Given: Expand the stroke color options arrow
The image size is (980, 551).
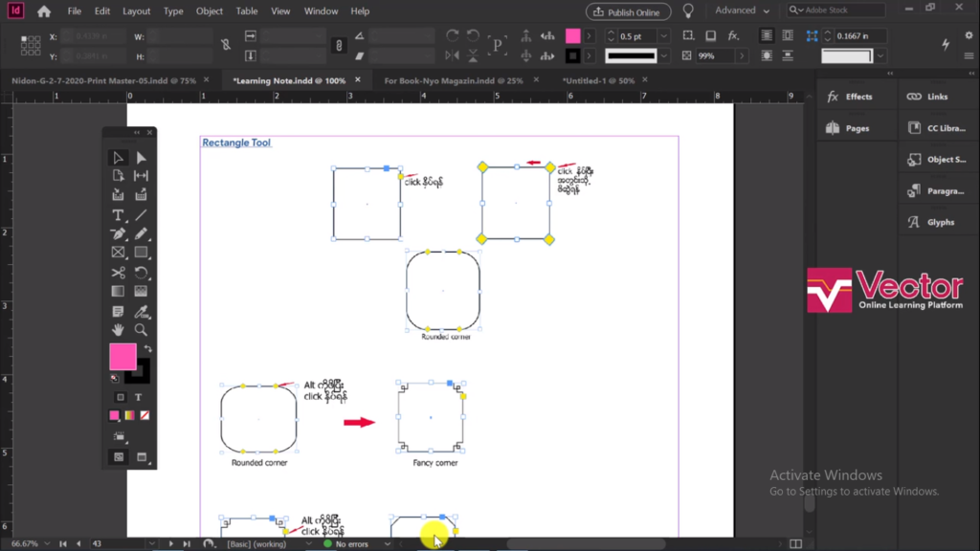Looking at the screenshot, I should click(x=589, y=56).
